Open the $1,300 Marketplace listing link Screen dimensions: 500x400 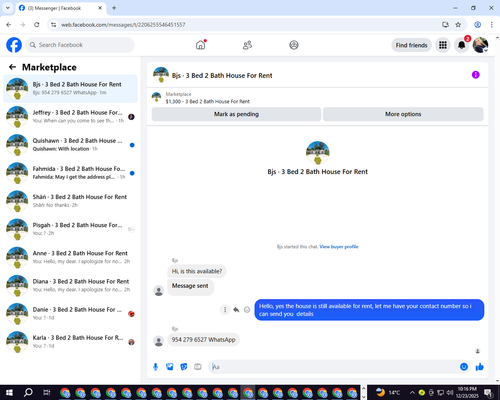(x=207, y=101)
